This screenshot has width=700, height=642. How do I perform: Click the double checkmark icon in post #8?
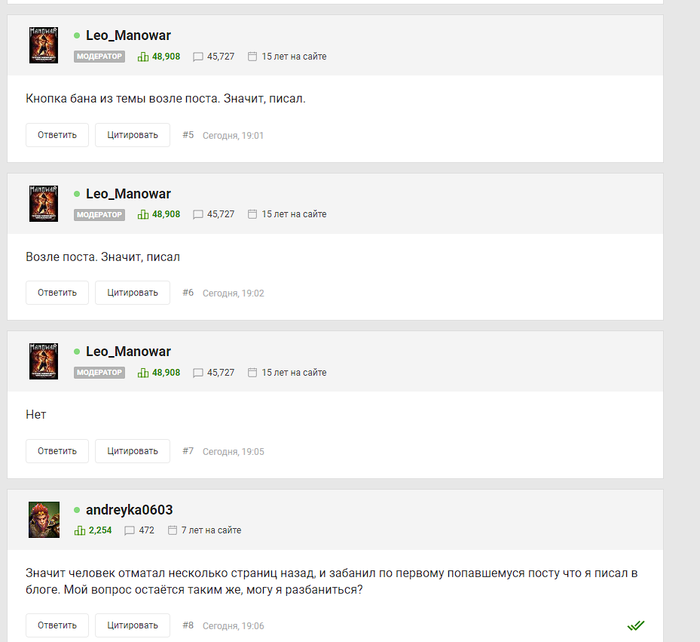click(x=636, y=625)
